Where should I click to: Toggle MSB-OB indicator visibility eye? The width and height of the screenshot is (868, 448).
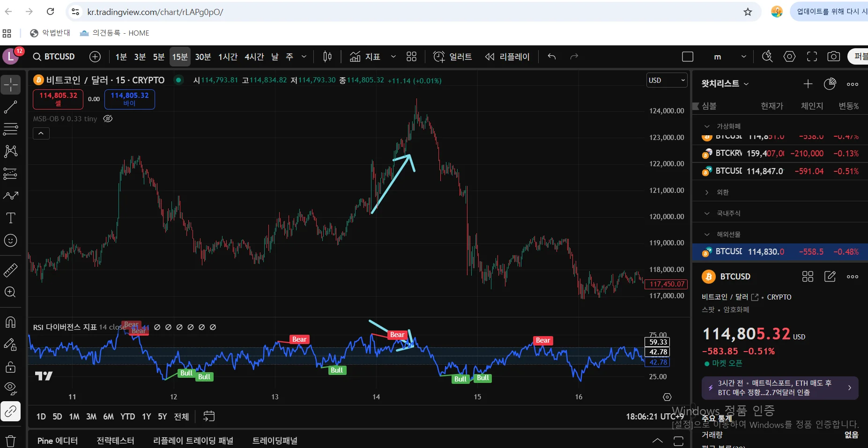point(108,119)
